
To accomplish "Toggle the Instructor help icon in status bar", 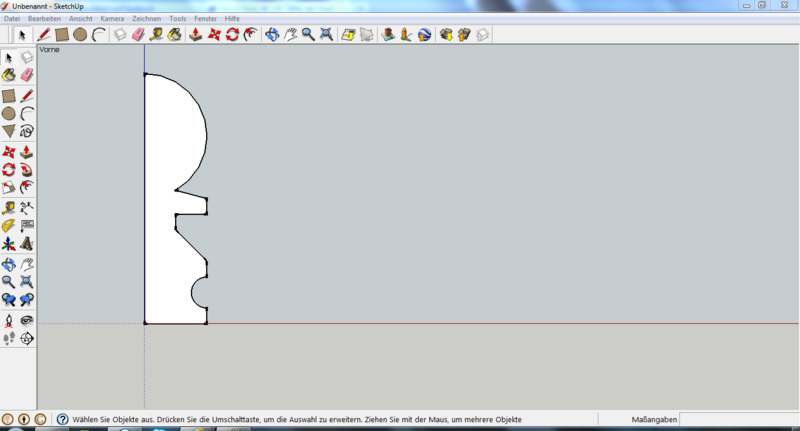I will coord(62,419).
